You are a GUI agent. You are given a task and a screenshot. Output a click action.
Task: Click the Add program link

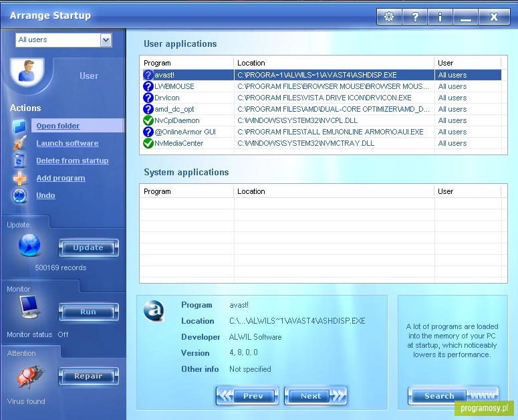pos(61,178)
